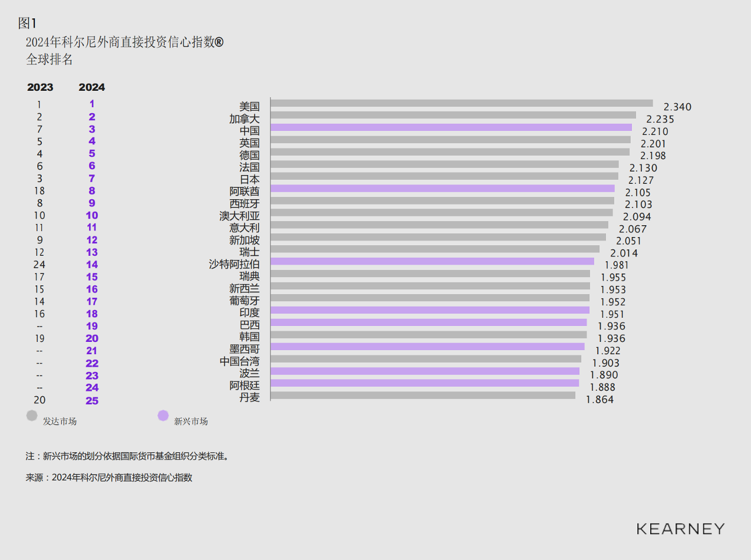
Task: Select the 丹麦 country label
Action: click(249, 397)
